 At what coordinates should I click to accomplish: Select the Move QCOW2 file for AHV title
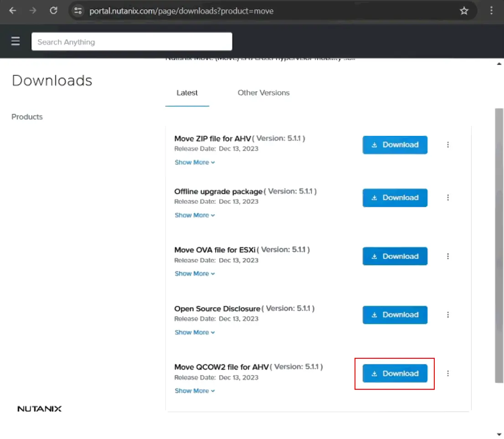(221, 367)
